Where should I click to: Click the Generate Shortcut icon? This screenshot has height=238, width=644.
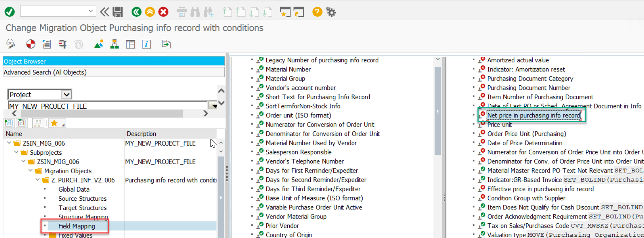click(299, 12)
